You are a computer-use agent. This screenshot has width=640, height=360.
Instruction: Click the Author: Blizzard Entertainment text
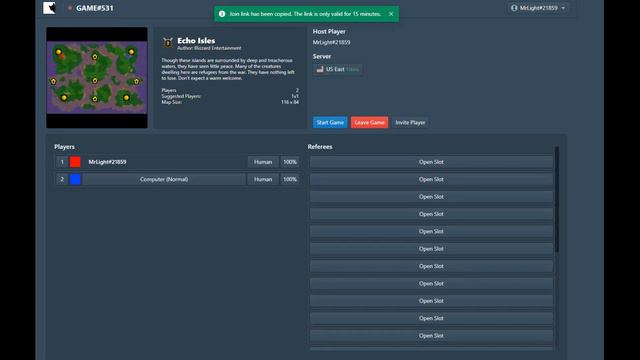[209, 48]
